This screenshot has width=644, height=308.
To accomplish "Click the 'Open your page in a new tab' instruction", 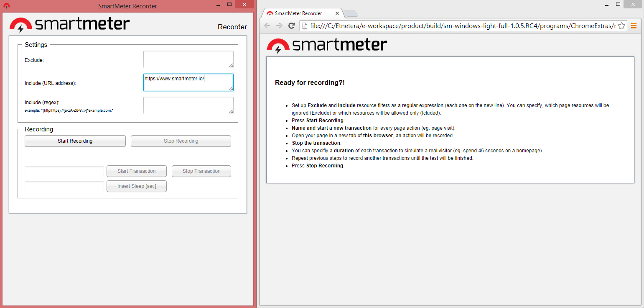I will tap(373, 136).
